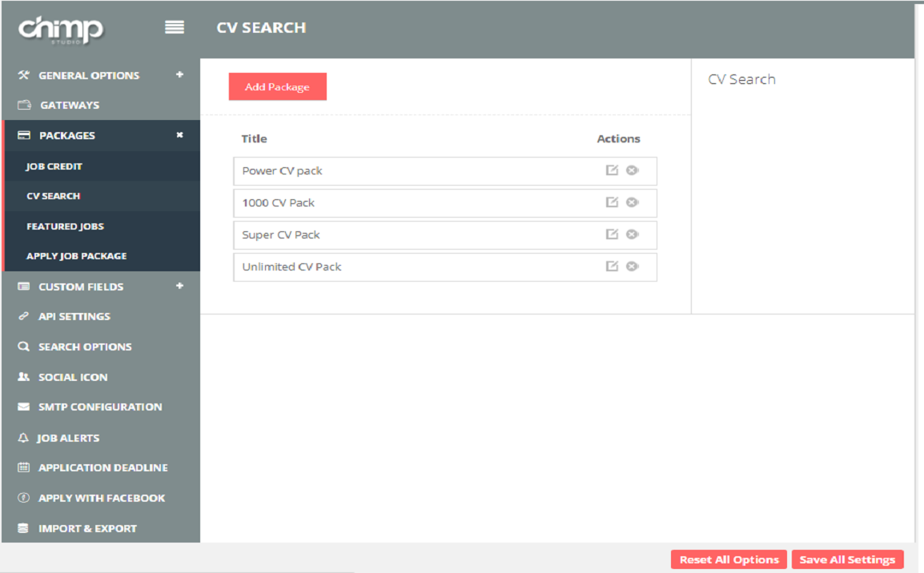
Task: Click Reset All Options button
Action: 729,559
